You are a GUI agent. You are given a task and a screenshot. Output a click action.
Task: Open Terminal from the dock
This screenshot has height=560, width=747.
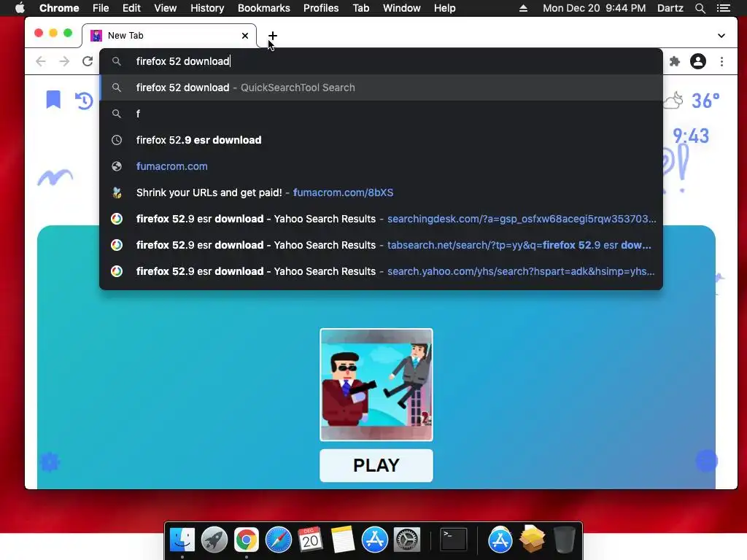click(453, 540)
